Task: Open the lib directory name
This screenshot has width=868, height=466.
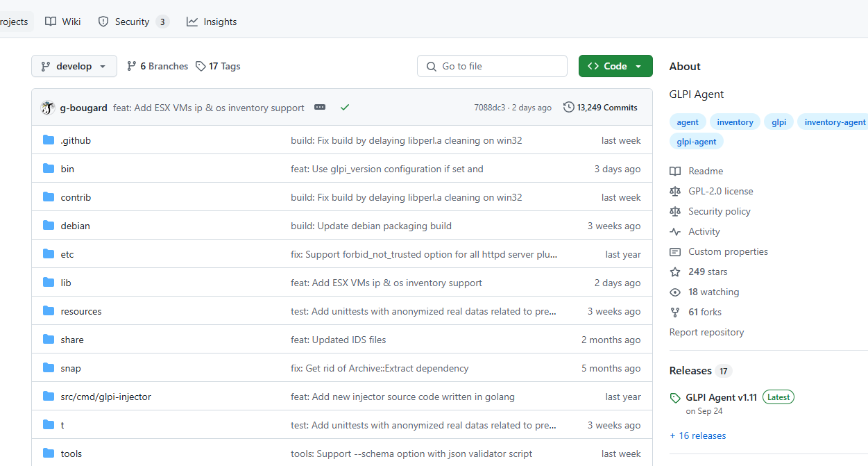Action: pyautogui.click(x=66, y=283)
